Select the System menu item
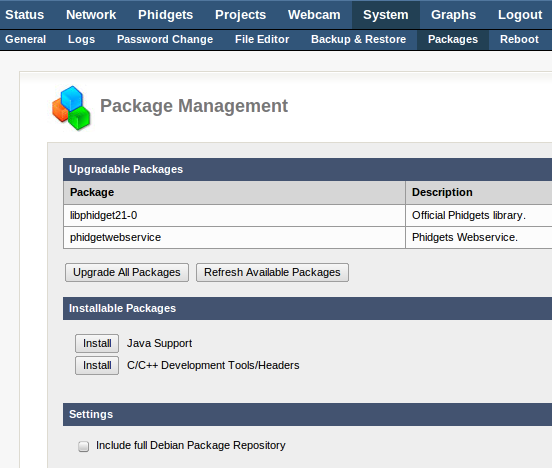The width and height of the screenshot is (552, 468). point(386,15)
